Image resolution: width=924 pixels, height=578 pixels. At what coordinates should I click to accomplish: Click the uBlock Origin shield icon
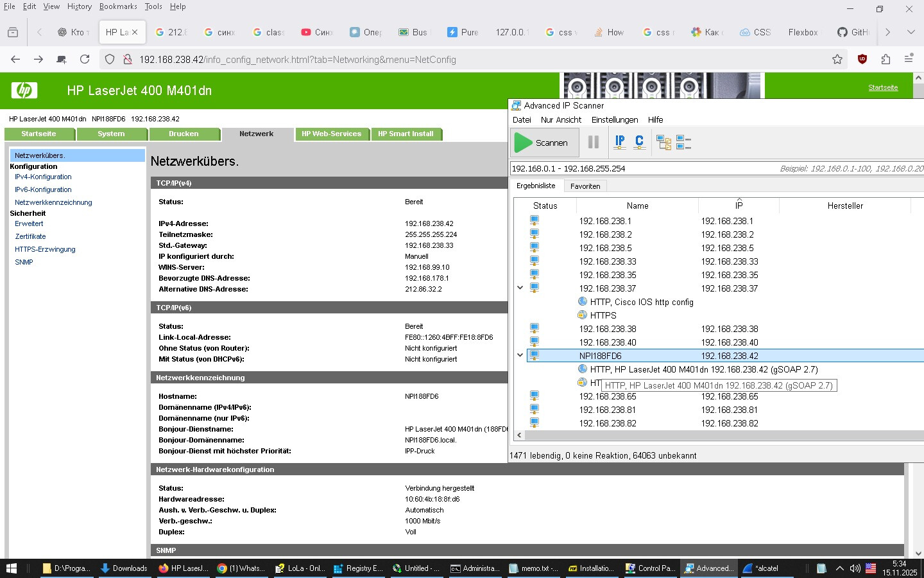point(862,59)
